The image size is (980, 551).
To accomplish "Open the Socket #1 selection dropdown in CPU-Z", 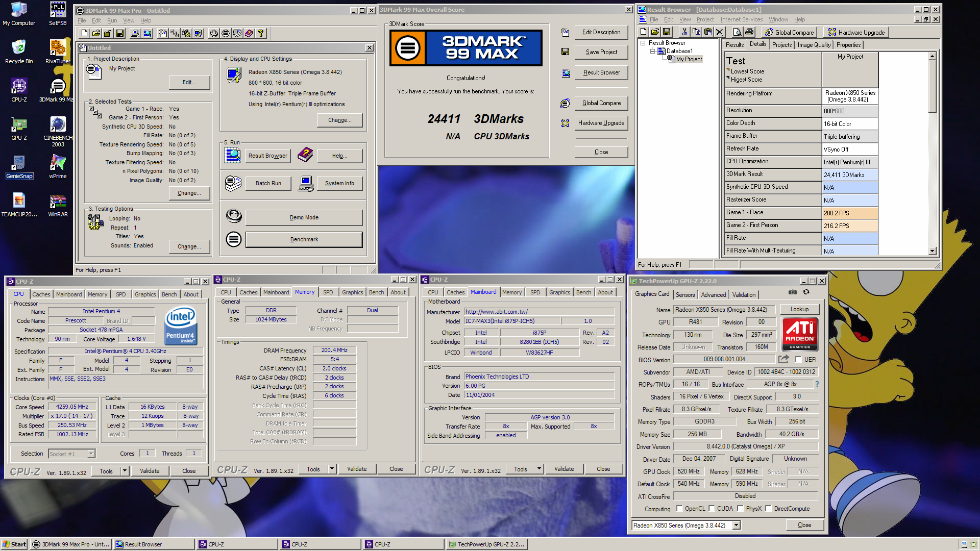I will 91,454.
